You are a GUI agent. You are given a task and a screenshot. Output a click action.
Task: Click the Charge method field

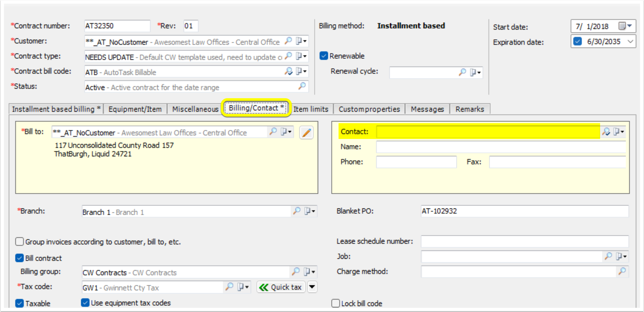point(519,271)
